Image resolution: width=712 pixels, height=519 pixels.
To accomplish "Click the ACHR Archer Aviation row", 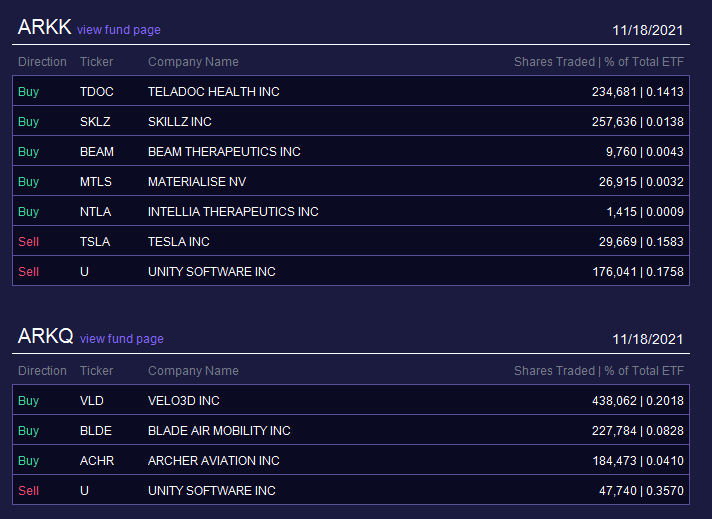I will 351,460.
